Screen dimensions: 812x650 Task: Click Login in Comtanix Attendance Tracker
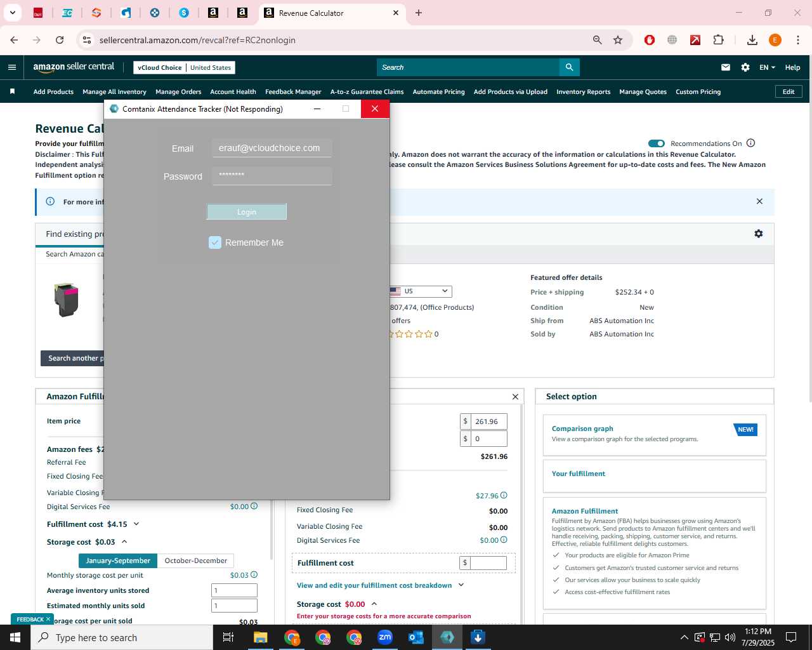pos(247,212)
